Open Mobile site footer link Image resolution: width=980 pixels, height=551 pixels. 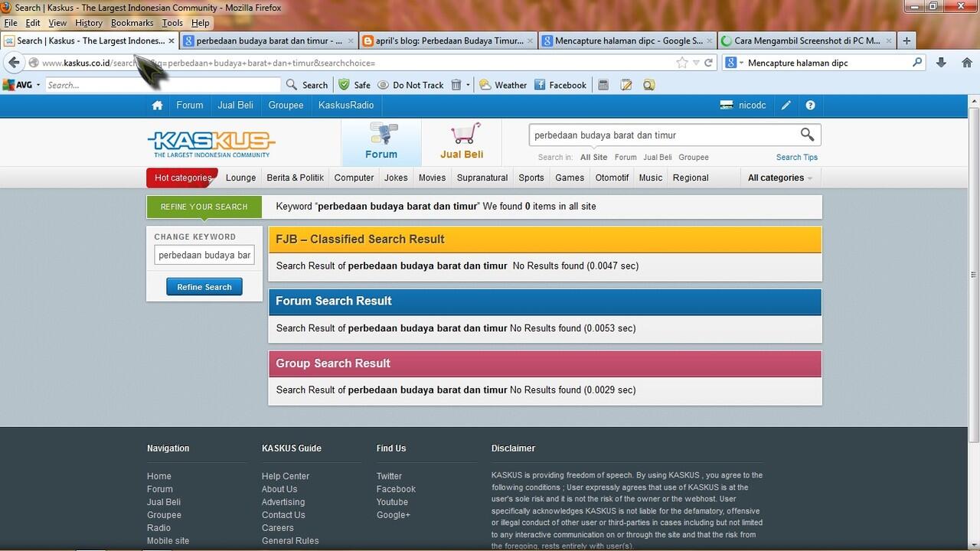(x=168, y=541)
